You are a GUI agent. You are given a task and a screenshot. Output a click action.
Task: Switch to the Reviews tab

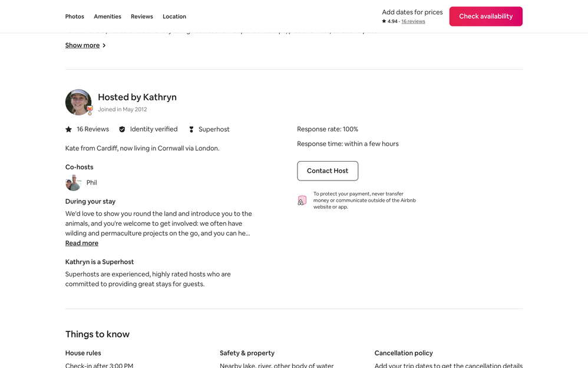coord(142,17)
